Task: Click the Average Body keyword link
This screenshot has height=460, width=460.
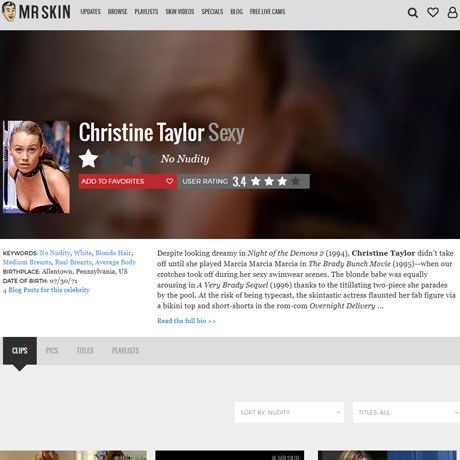Action: [115, 262]
